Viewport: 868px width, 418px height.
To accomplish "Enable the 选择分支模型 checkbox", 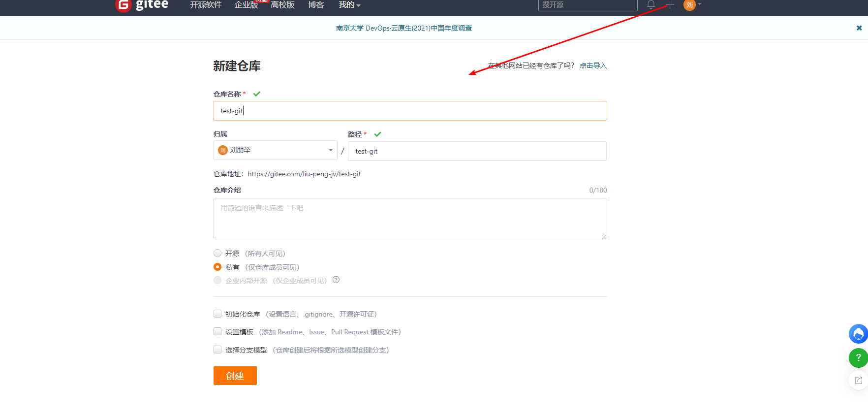I will (217, 350).
